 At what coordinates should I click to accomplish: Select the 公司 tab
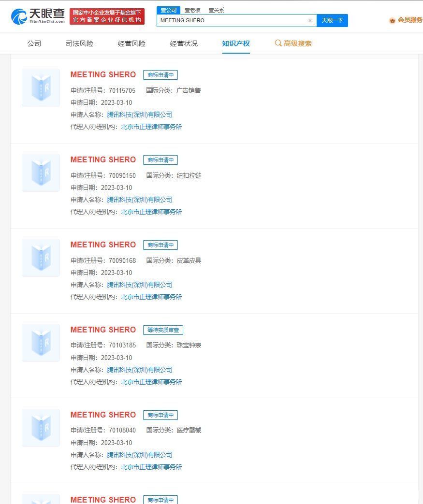coord(34,43)
